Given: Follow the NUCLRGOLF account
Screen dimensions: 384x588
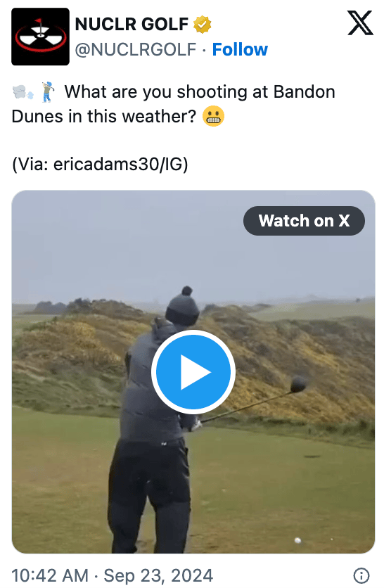Looking at the screenshot, I should pyautogui.click(x=240, y=49).
